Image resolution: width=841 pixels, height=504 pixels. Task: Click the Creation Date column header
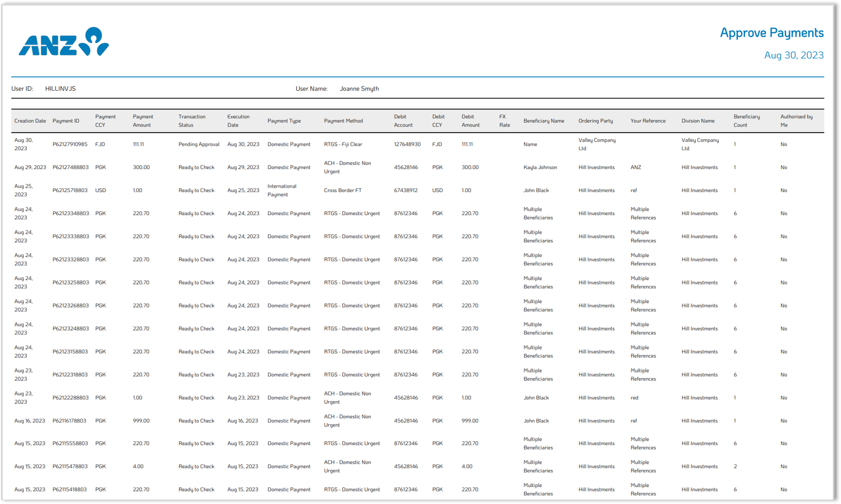tap(30, 121)
